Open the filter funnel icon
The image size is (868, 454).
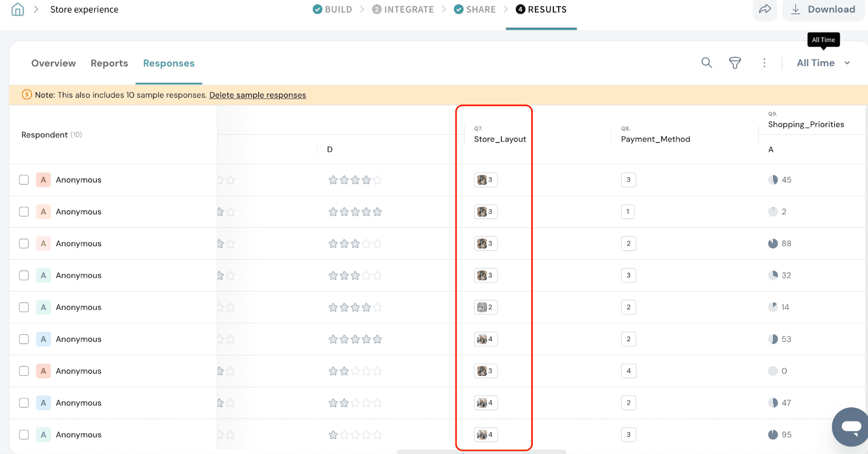pyautogui.click(x=735, y=63)
